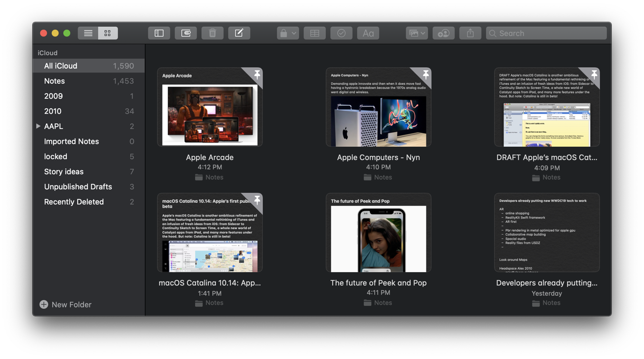
Task: Select the Apple Computers - Nyn thumbnail
Action: click(379, 107)
